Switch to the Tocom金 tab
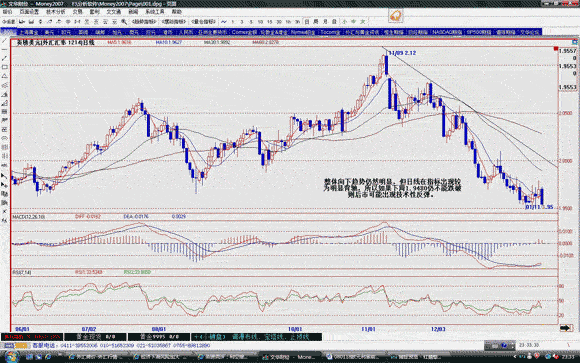This screenshot has height=363, width=580. [330, 32]
